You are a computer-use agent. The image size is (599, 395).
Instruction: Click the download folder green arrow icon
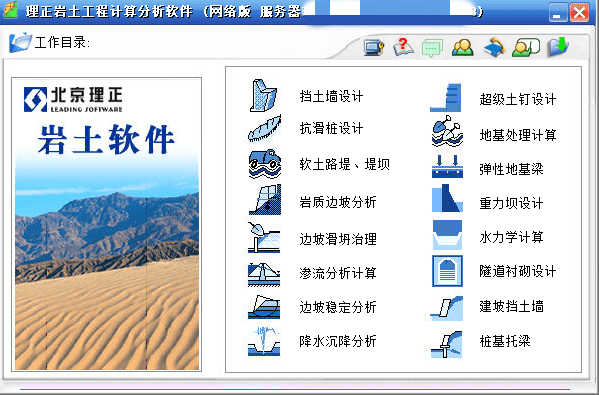[558, 47]
